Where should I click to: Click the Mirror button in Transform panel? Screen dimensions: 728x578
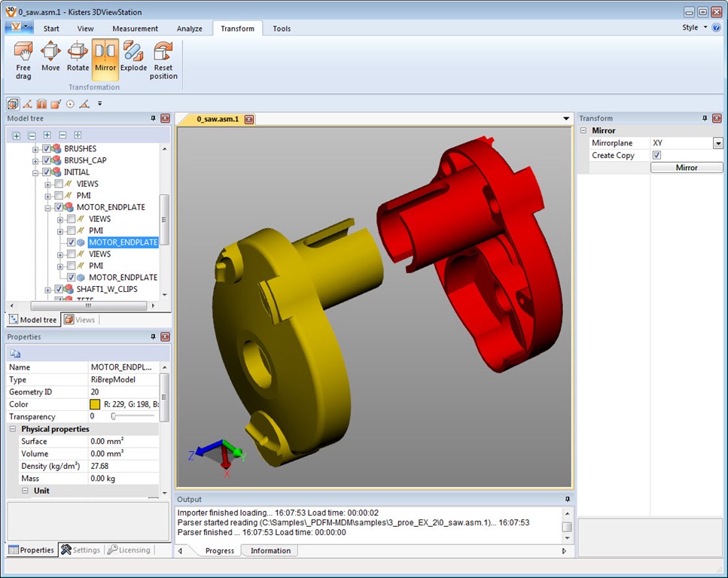[x=687, y=168]
